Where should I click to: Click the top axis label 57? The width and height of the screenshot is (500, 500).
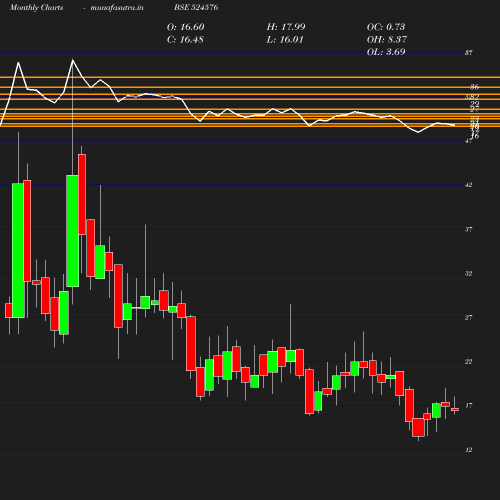pos(469,53)
